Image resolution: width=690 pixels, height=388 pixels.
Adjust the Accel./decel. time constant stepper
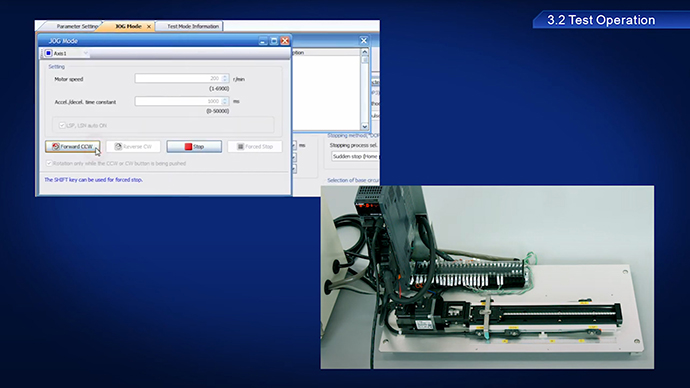pyautogui.click(x=225, y=101)
